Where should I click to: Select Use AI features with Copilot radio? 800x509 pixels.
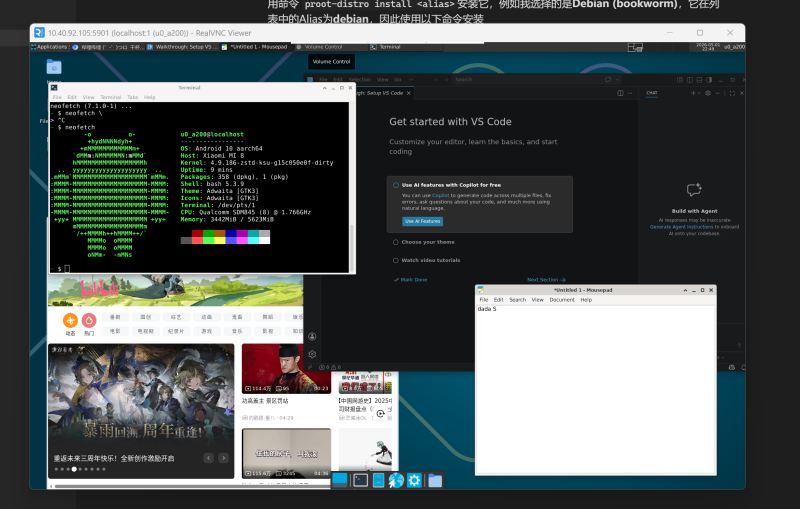pyautogui.click(x=396, y=185)
